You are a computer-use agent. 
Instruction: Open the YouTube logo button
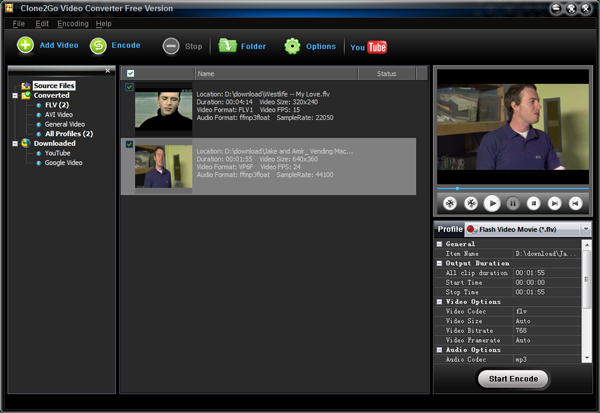[368, 47]
